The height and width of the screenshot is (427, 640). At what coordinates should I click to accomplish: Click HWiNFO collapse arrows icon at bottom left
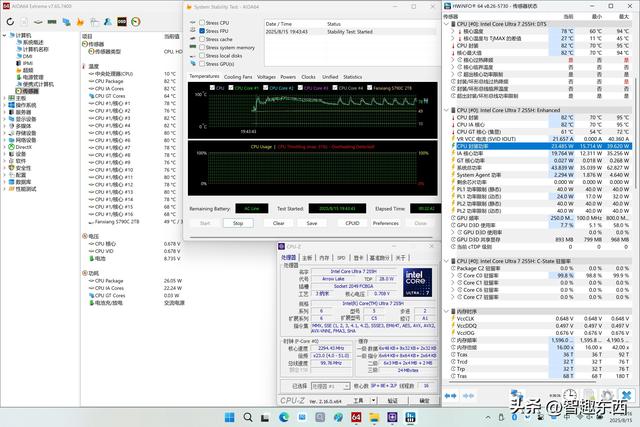coord(450,396)
